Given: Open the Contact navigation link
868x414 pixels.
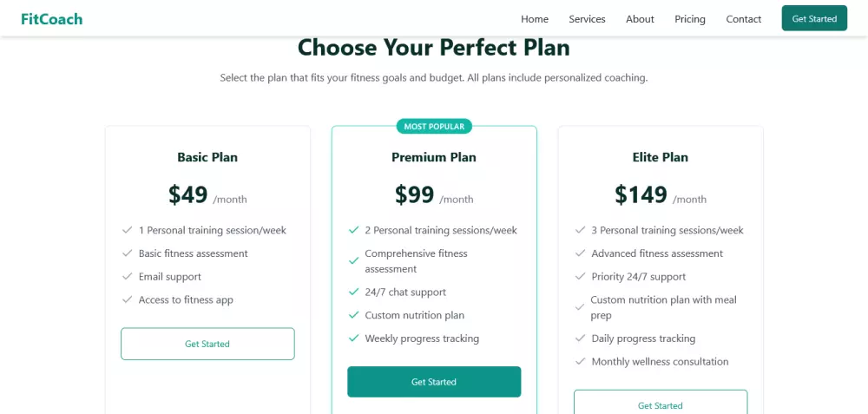Looking at the screenshot, I should (744, 19).
